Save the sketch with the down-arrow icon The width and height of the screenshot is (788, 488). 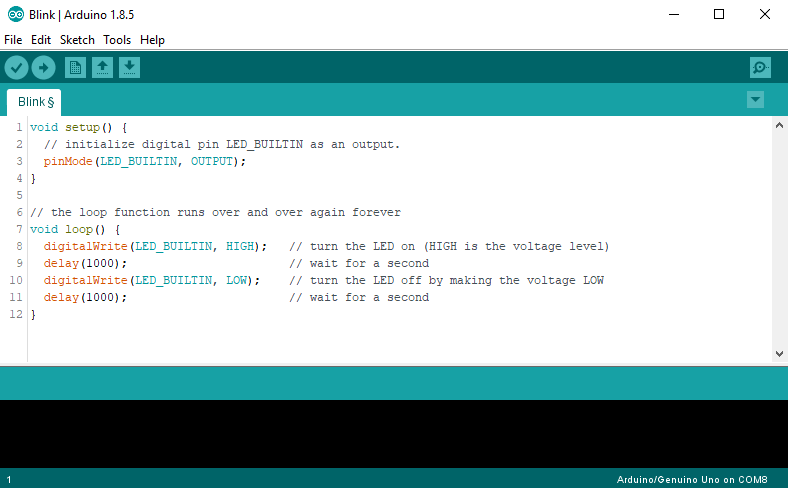coord(129,67)
